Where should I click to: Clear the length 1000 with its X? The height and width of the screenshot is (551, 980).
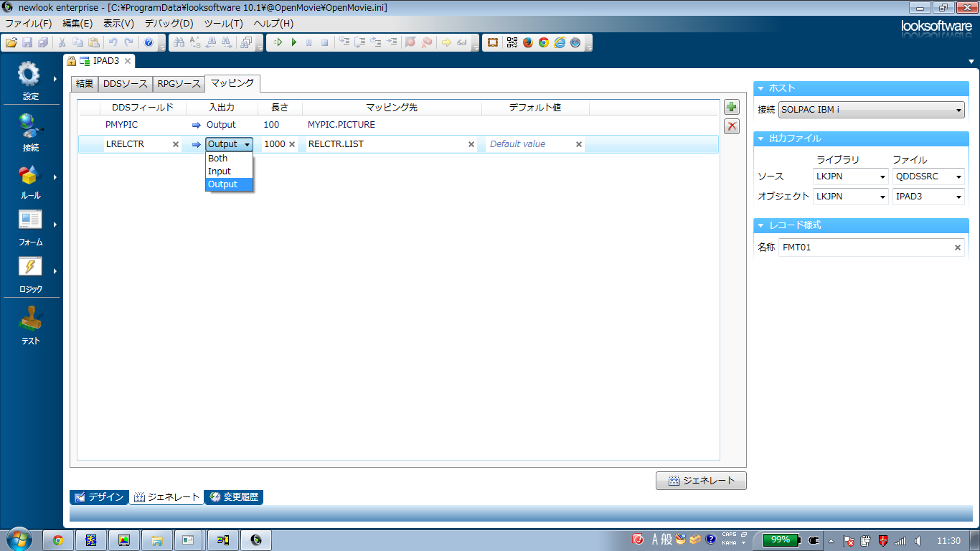[292, 144]
